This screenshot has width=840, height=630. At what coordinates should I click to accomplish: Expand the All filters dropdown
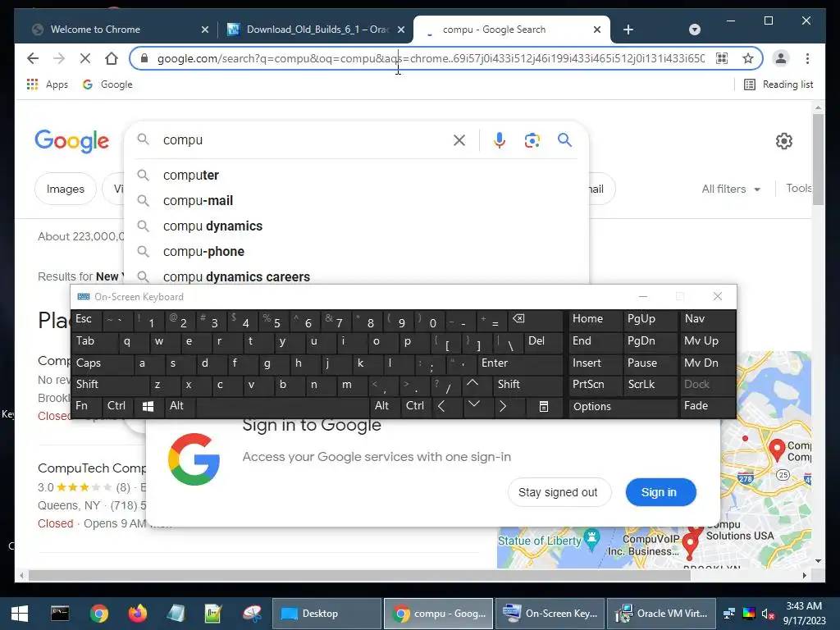coord(731,189)
